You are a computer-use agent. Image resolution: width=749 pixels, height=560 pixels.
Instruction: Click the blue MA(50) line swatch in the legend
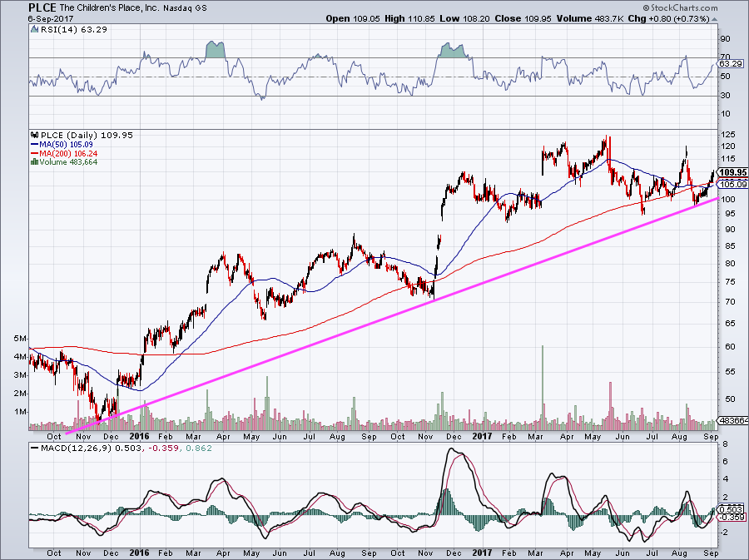34,144
